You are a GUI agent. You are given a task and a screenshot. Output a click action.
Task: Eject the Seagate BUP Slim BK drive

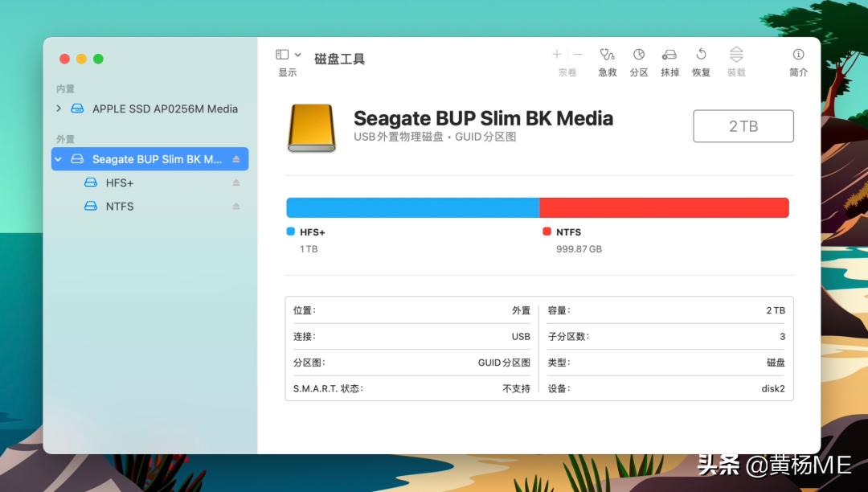click(235, 158)
